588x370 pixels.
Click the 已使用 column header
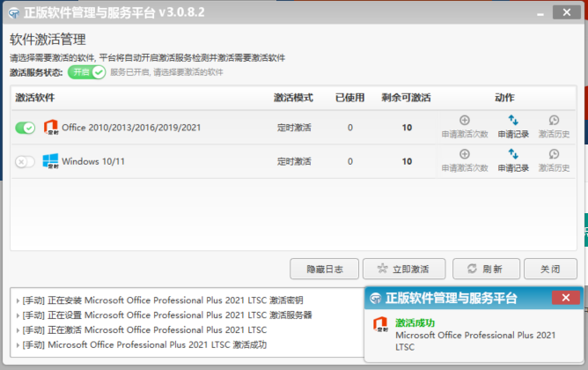pyautogui.click(x=349, y=98)
